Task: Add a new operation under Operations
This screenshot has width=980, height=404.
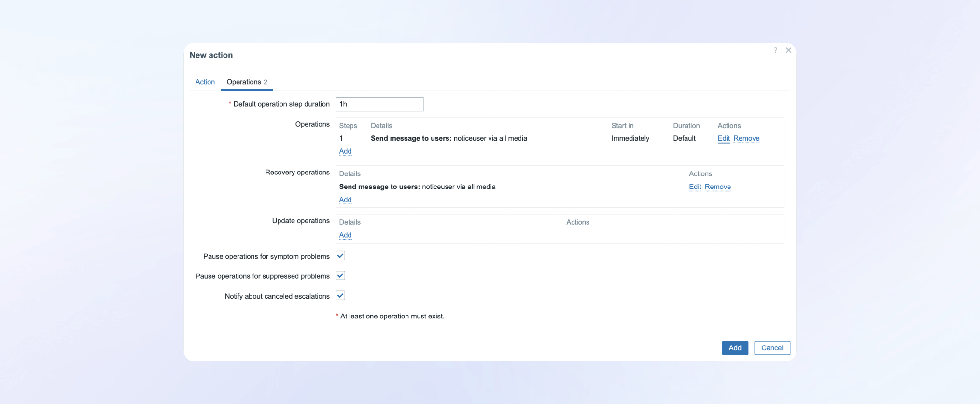Action: [x=345, y=151]
